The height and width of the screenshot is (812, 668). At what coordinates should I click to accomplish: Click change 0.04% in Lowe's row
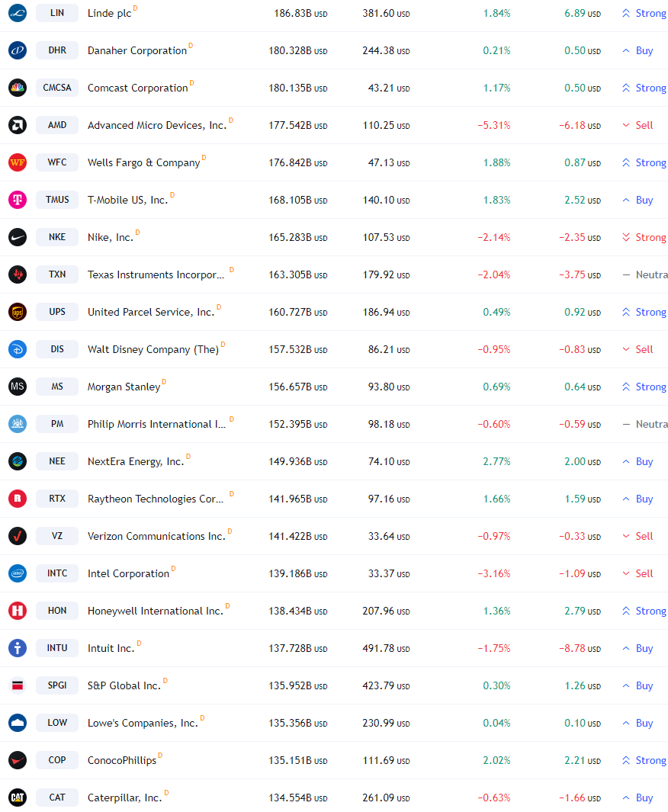tap(496, 723)
